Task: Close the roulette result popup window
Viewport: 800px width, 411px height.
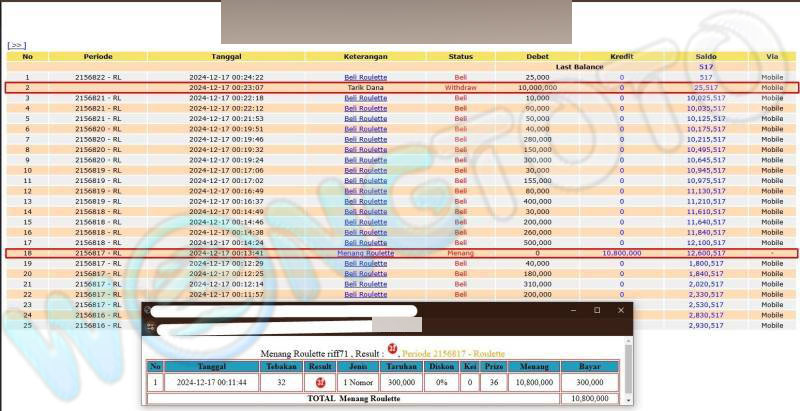Action: pyautogui.click(x=621, y=310)
